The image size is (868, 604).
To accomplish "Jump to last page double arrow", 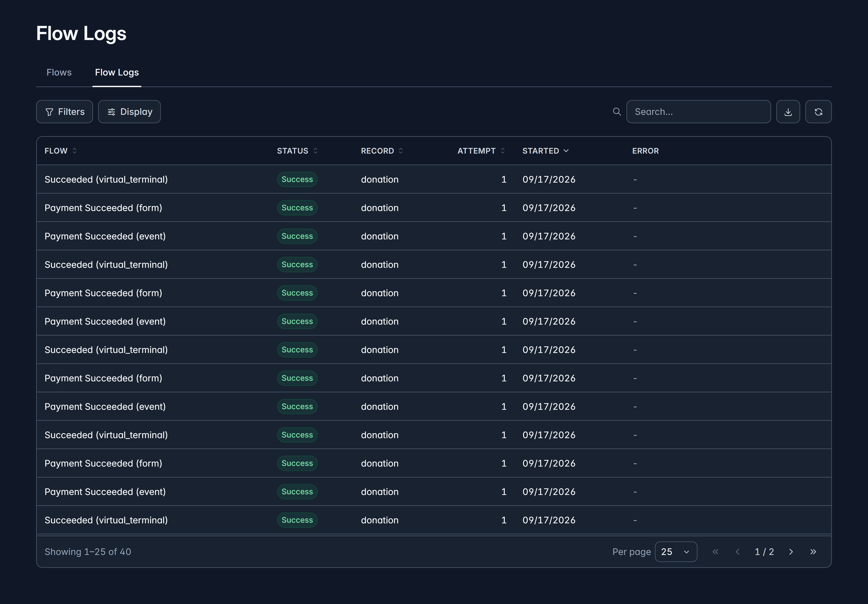I will [813, 552].
